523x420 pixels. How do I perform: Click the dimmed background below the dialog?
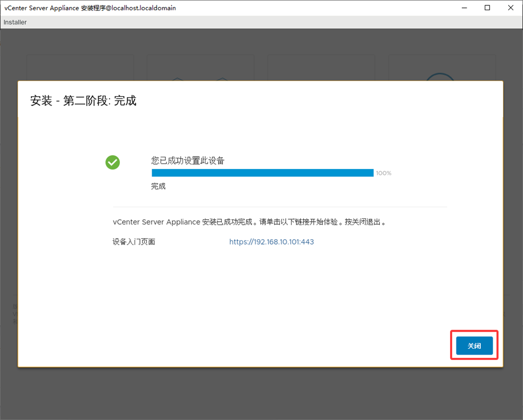point(261,393)
